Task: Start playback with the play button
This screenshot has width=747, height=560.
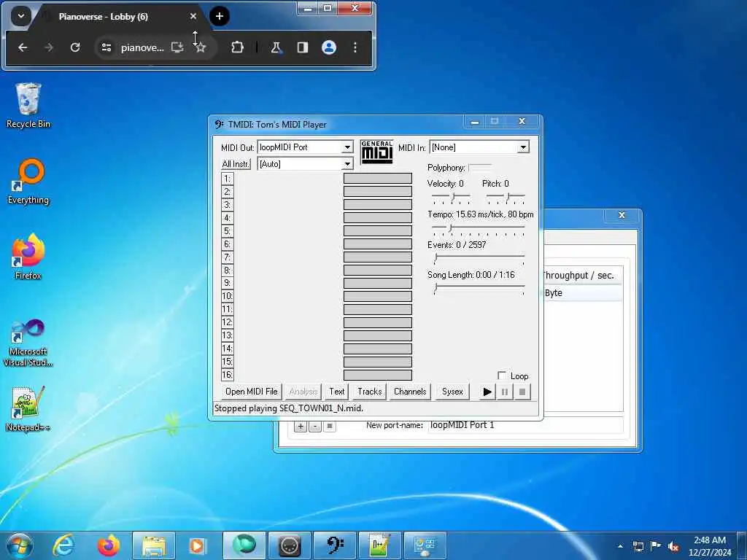Action: pos(487,392)
